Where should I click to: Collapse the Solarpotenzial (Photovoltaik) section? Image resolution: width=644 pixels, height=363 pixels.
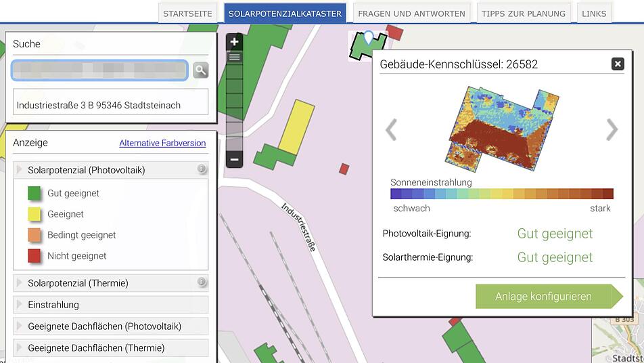tap(110, 170)
